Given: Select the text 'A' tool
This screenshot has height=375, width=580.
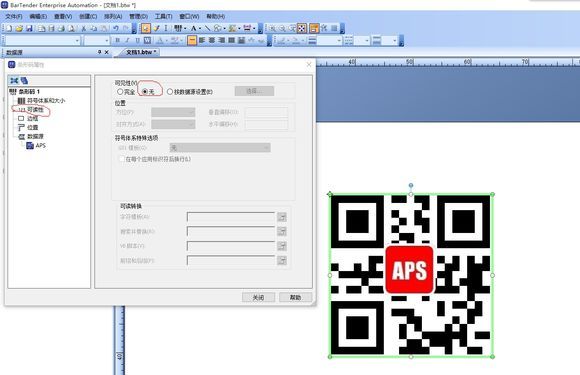Looking at the screenshot, I should pyautogui.click(x=193, y=28).
